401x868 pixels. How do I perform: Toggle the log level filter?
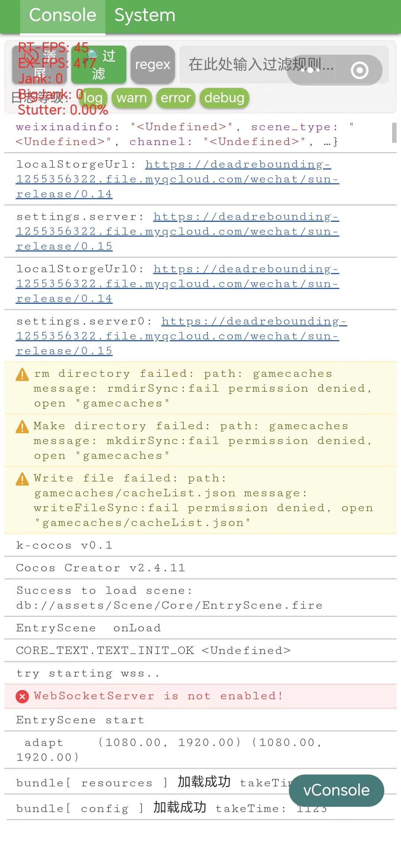click(x=93, y=98)
